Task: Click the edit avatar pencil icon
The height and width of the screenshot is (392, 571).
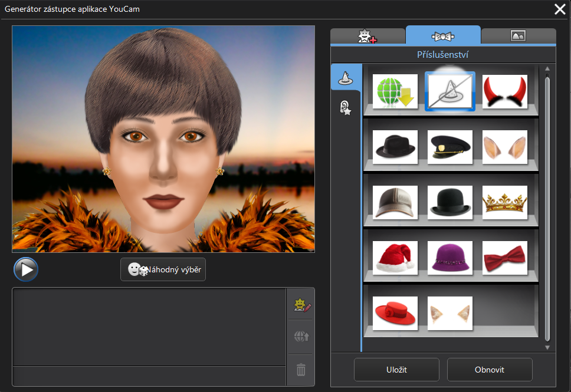Action: [x=301, y=304]
